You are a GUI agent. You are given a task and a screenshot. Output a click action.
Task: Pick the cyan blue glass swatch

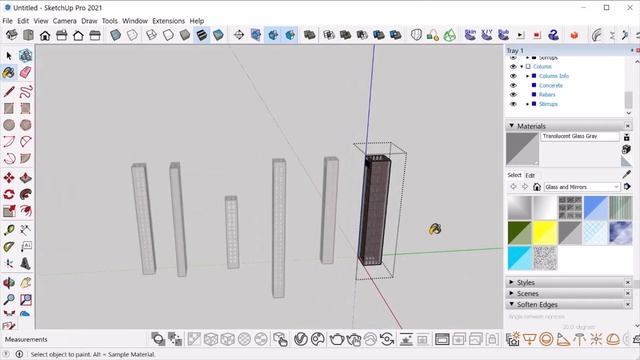coord(520,258)
